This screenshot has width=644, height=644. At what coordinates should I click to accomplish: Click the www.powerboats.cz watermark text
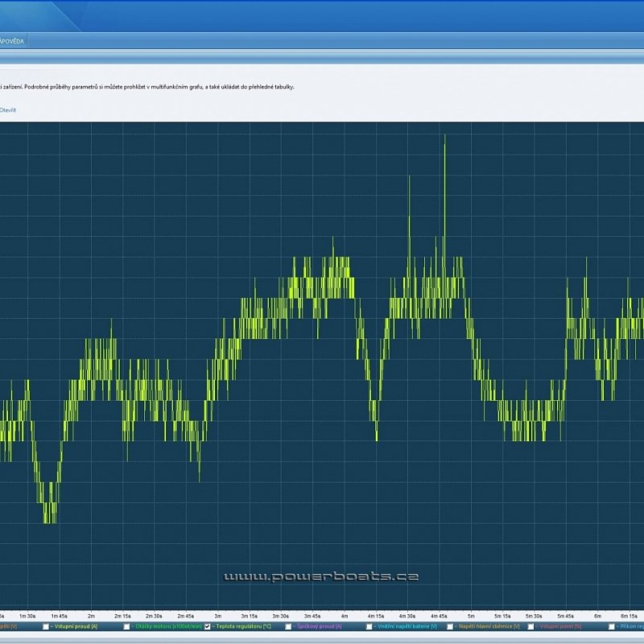click(x=320, y=577)
